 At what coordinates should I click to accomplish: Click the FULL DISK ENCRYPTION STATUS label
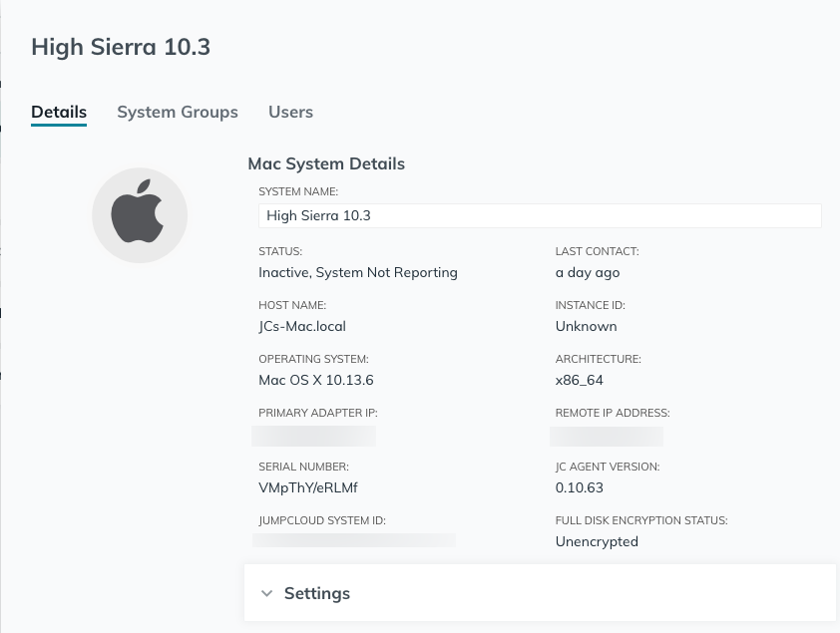click(641, 520)
